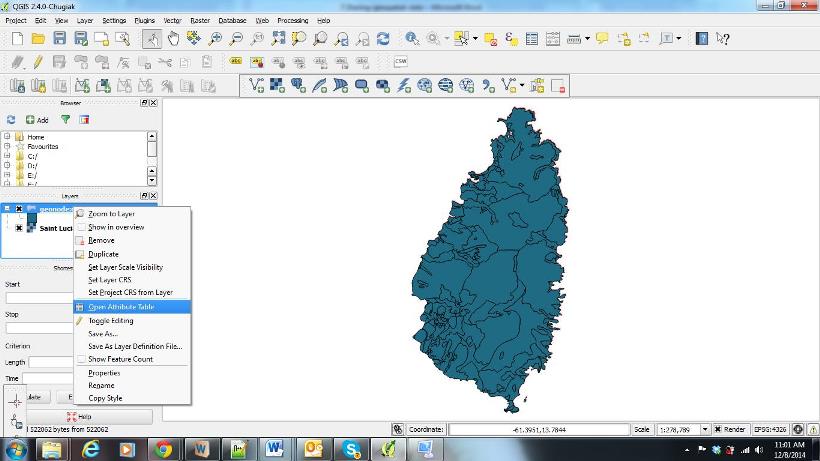The width and height of the screenshot is (820, 461).
Task: Click the Save Project floppy icon
Action: click(x=59, y=39)
